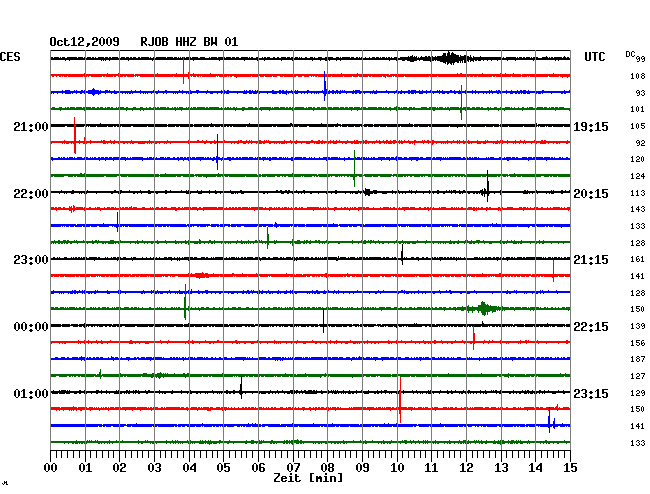This screenshot has height=494, width=650.
Task: Click the wave packet on the DC 150 green trace near minute 12
Action: [483, 308]
